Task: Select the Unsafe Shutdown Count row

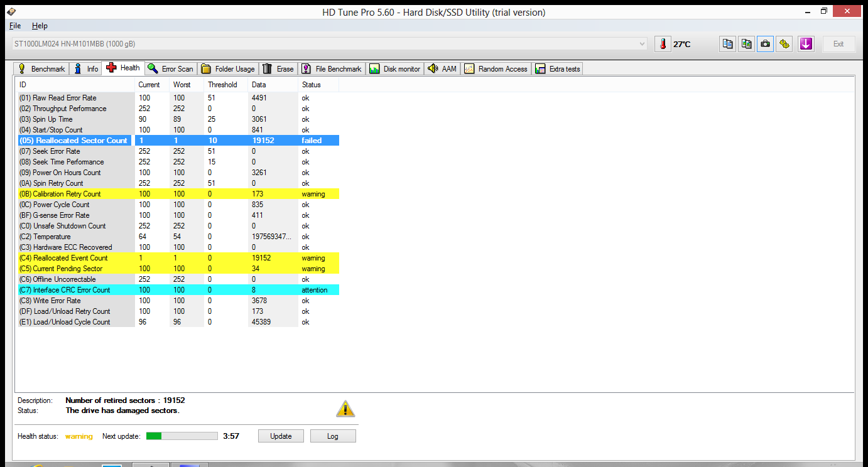Action: tap(178, 226)
